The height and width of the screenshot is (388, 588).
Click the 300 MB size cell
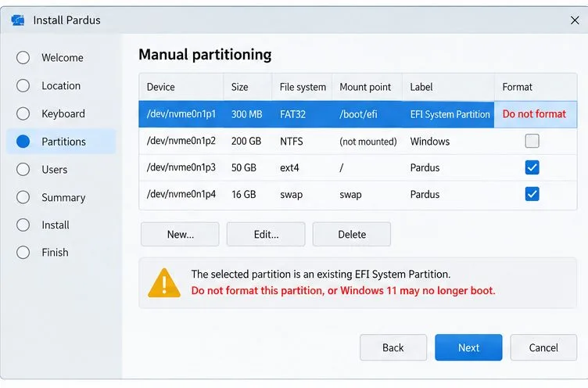(x=247, y=114)
